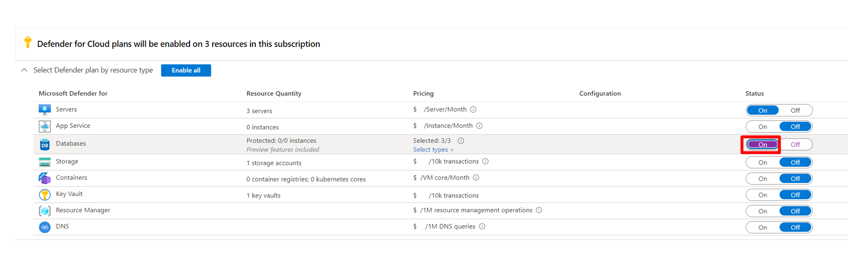Keep Storage plan Off
The image size is (868, 254).
[796, 162]
